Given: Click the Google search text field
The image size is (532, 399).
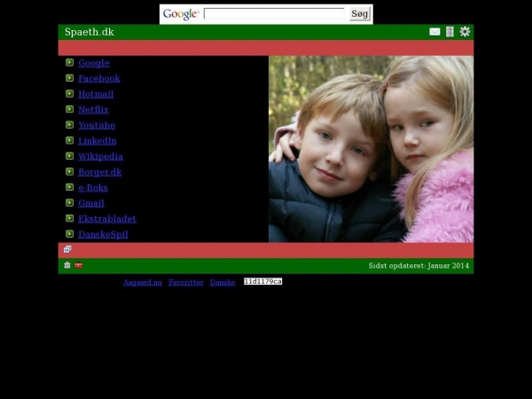Looking at the screenshot, I should (x=274, y=14).
